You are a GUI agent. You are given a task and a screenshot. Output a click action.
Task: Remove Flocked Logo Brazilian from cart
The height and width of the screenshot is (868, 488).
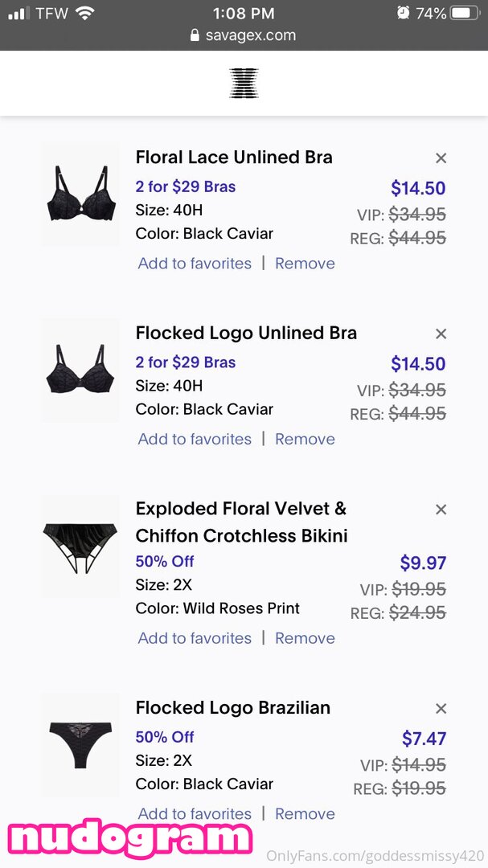coord(305,813)
